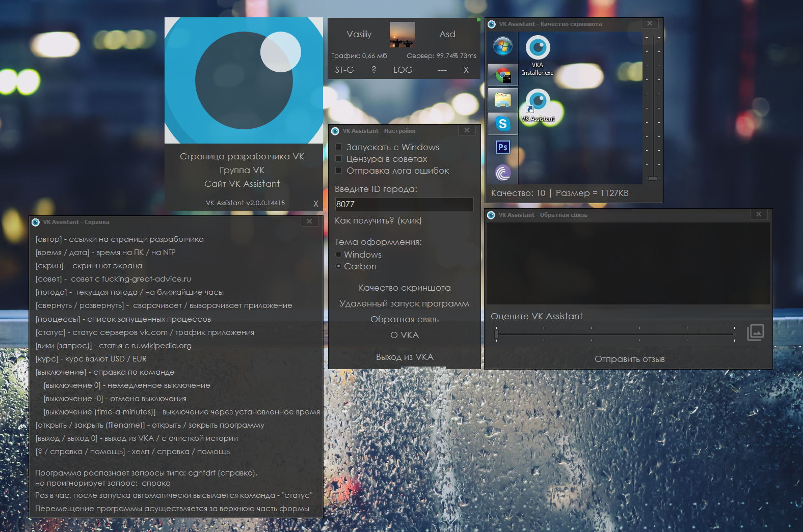The width and height of the screenshot is (803, 532).
Task: Open Photoshop taskbar icon
Action: [x=503, y=147]
